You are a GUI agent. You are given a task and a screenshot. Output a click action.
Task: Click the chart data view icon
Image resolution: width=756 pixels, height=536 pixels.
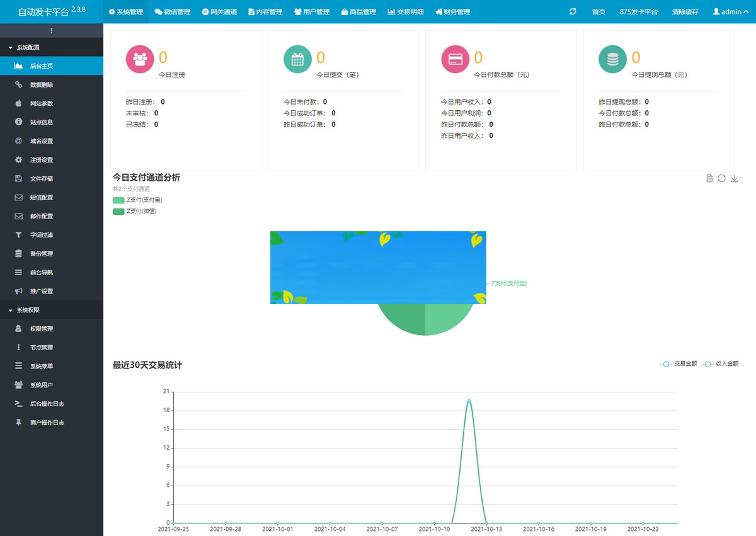tap(709, 179)
